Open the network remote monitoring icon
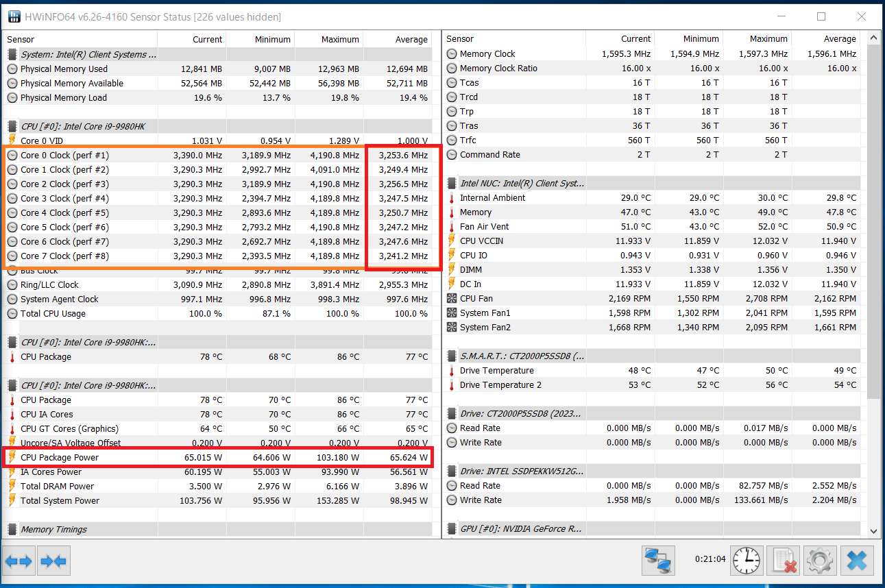Image resolution: width=885 pixels, height=588 pixels. pos(658,561)
